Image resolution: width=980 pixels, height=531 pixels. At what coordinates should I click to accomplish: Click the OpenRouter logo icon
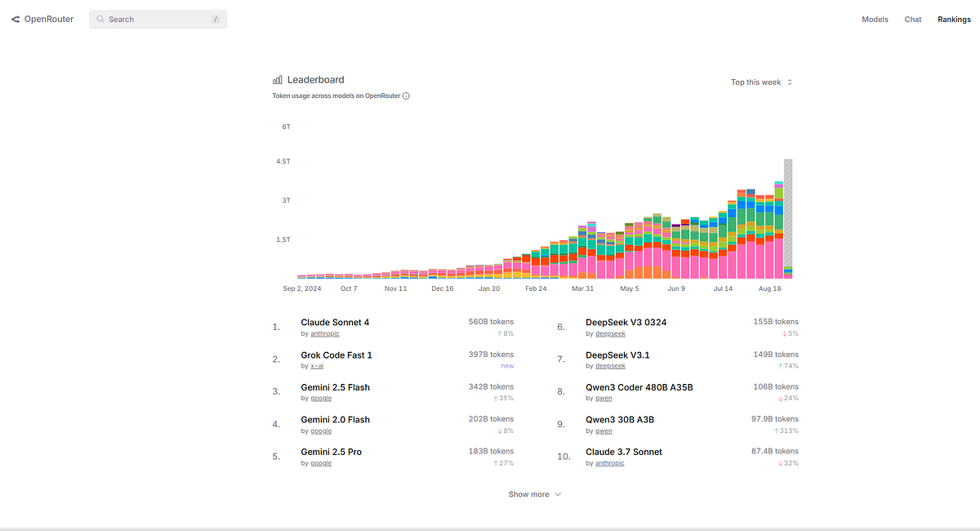coord(15,19)
